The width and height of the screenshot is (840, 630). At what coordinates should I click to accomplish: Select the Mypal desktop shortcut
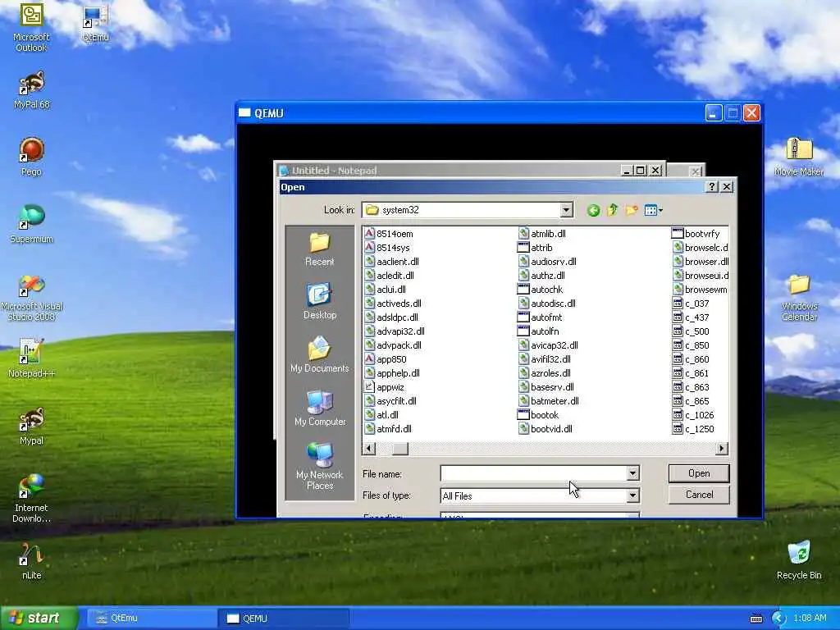(32, 427)
